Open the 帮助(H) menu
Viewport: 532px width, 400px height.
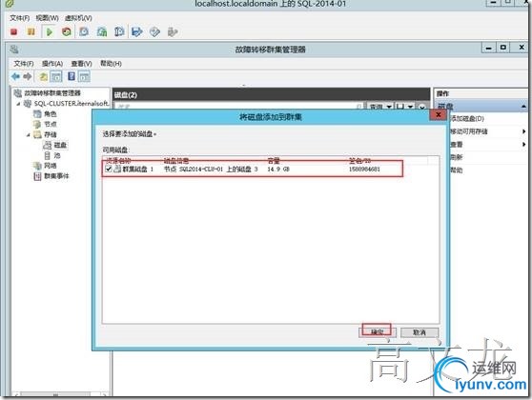click(x=111, y=64)
